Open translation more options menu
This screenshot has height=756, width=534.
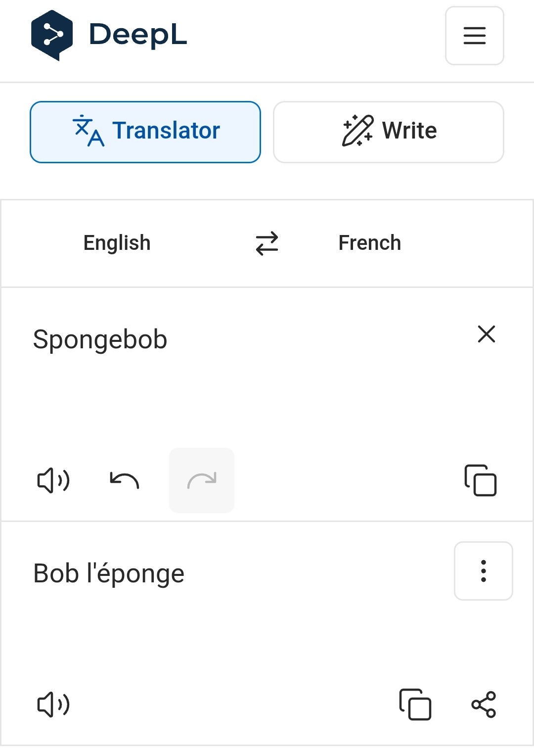click(483, 571)
